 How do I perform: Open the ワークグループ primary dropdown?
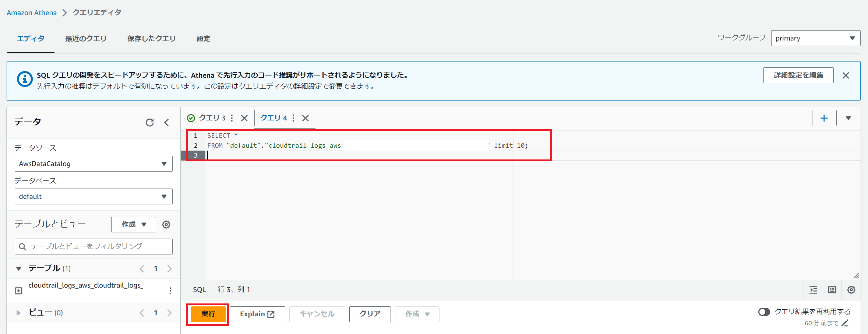(x=816, y=38)
